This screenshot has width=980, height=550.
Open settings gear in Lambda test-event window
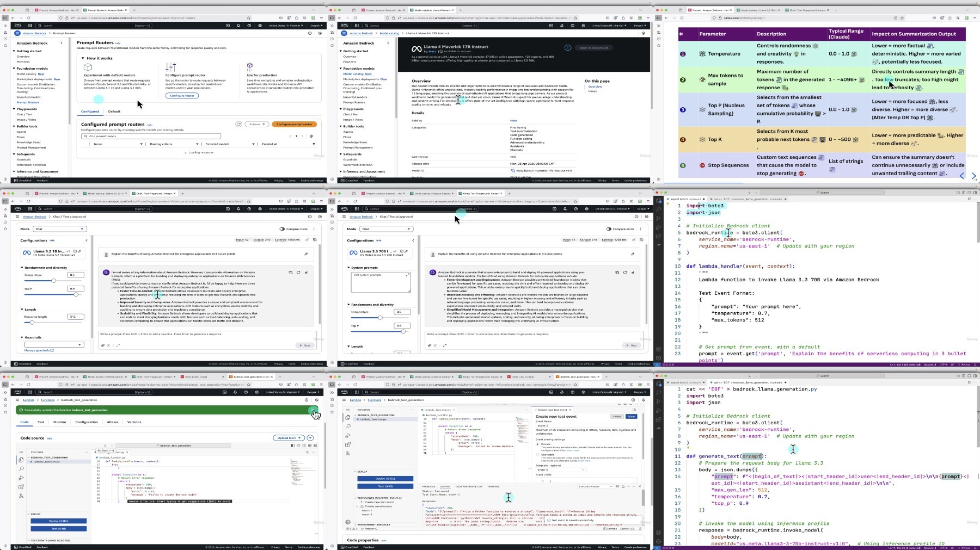[348, 522]
